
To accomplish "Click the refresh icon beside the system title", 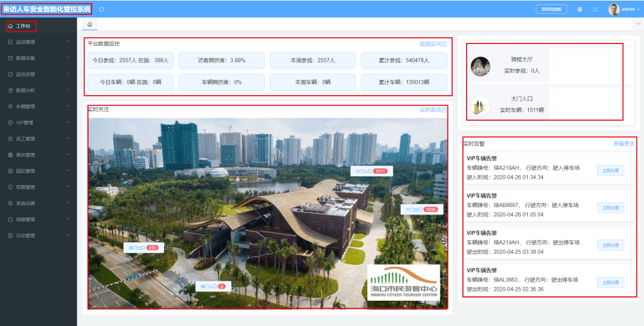I will pyautogui.click(x=102, y=9).
